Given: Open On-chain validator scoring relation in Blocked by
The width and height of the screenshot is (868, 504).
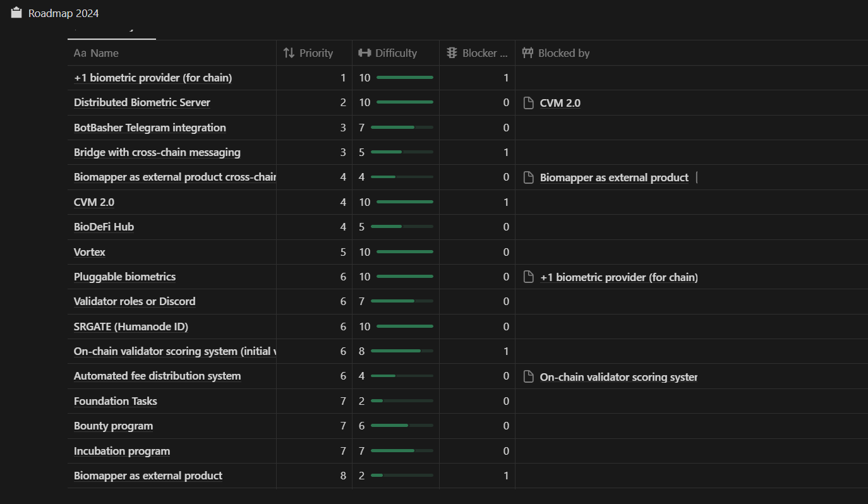Looking at the screenshot, I should click(x=618, y=377).
